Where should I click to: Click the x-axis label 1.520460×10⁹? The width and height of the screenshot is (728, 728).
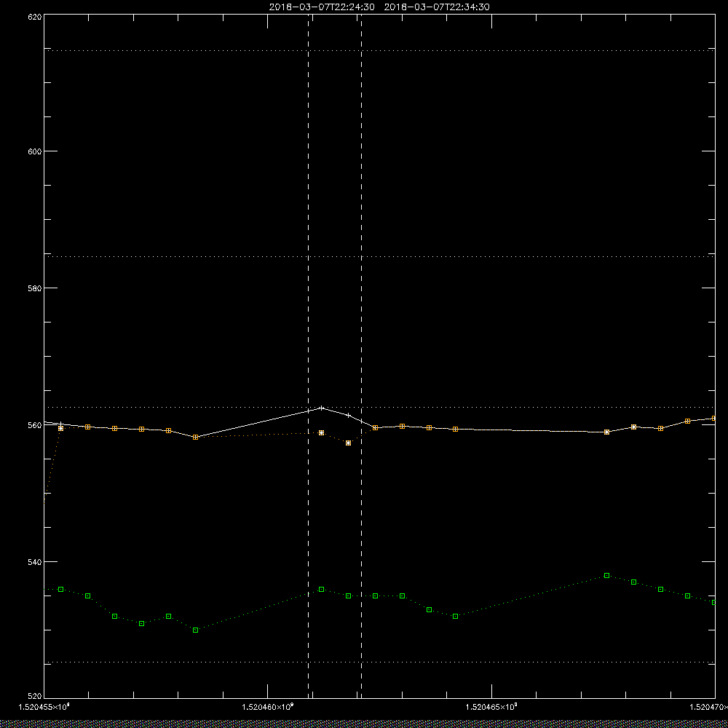coord(268,708)
